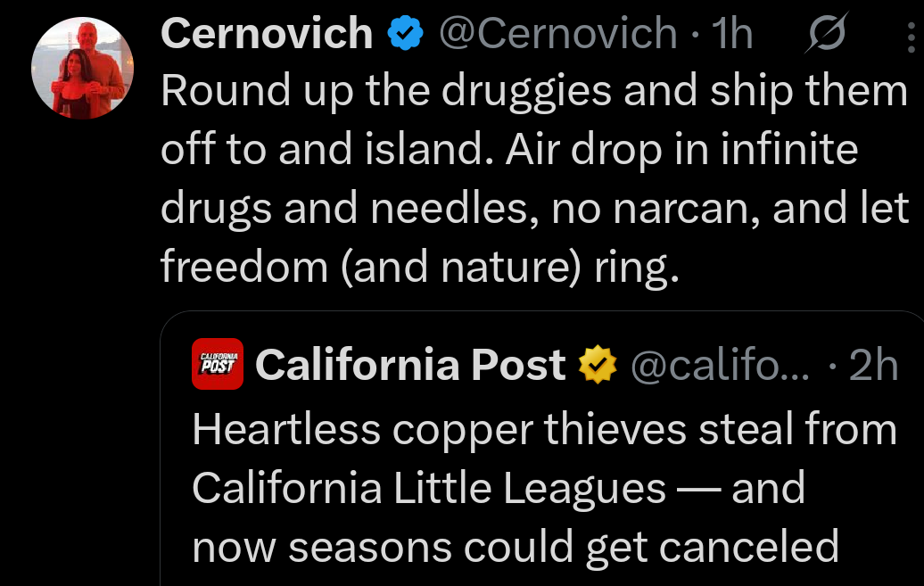Click the line mentioning "no narcan"

pos(533,208)
